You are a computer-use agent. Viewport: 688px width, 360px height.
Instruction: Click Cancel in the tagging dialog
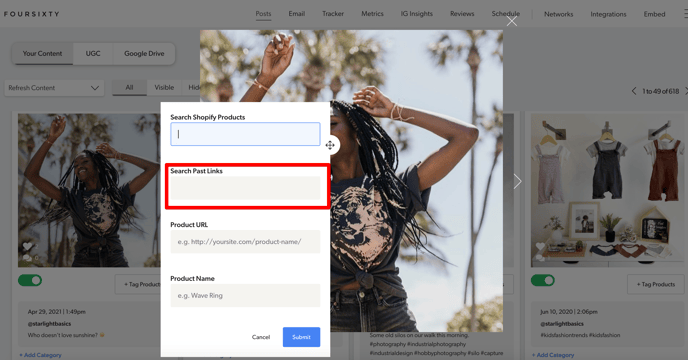pyautogui.click(x=261, y=337)
